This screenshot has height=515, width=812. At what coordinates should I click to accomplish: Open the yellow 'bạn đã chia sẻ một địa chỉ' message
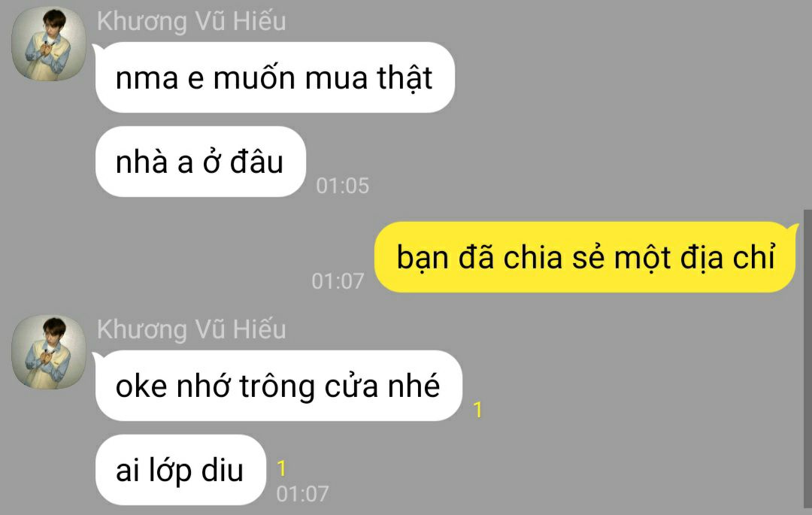tap(585, 257)
